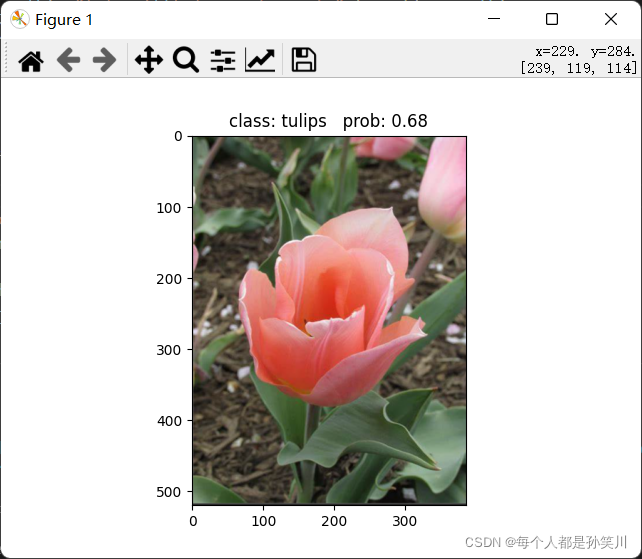Image resolution: width=642 pixels, height=559 pixels.
Task: Click the tulip image in the plot
Action: tap(330, 320)
